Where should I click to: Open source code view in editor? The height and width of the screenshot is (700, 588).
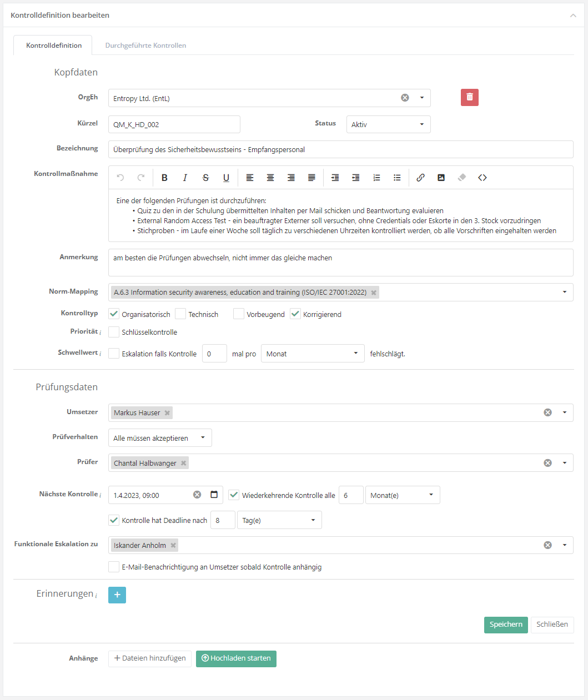point(482,178)
